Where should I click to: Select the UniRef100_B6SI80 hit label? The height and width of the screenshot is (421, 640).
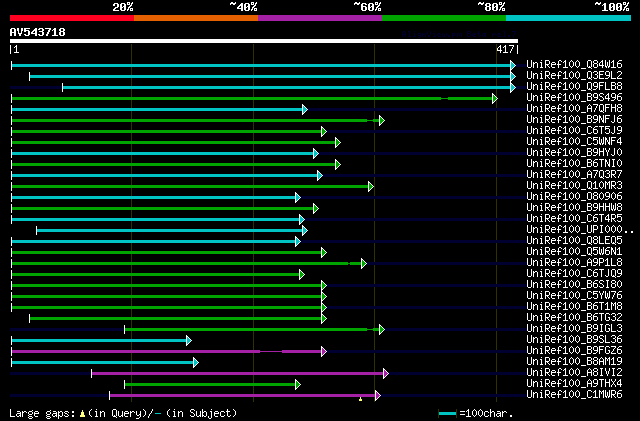pos(574,285)
